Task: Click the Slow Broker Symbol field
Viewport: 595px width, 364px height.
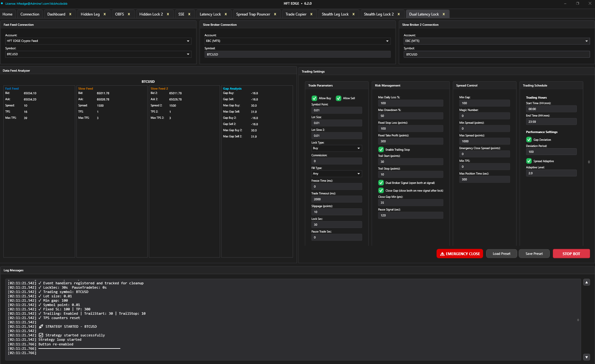Action: pyautogui.click(x=297, y=54)
